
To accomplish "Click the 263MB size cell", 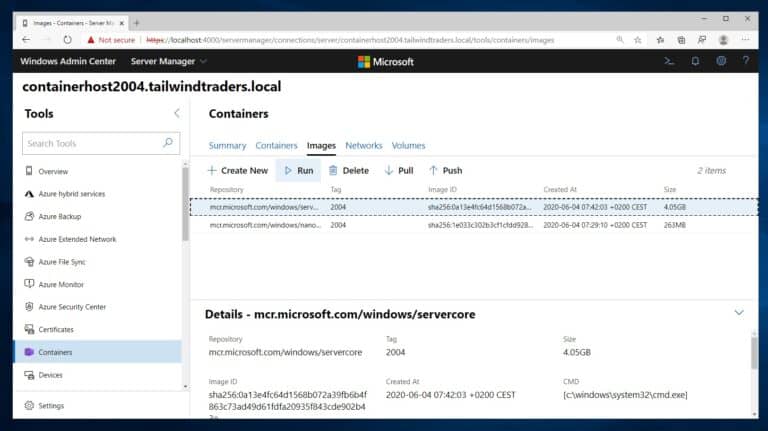I will [674, 225].
